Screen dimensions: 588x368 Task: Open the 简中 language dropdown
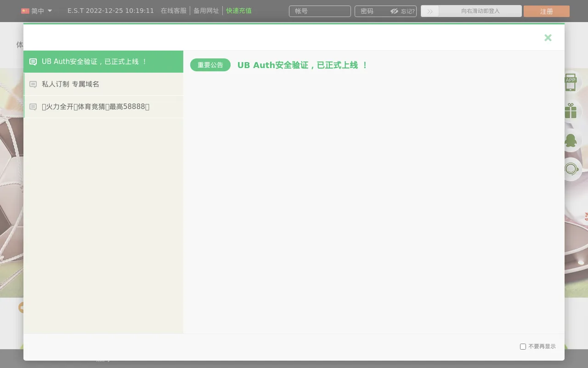[37, 11]
